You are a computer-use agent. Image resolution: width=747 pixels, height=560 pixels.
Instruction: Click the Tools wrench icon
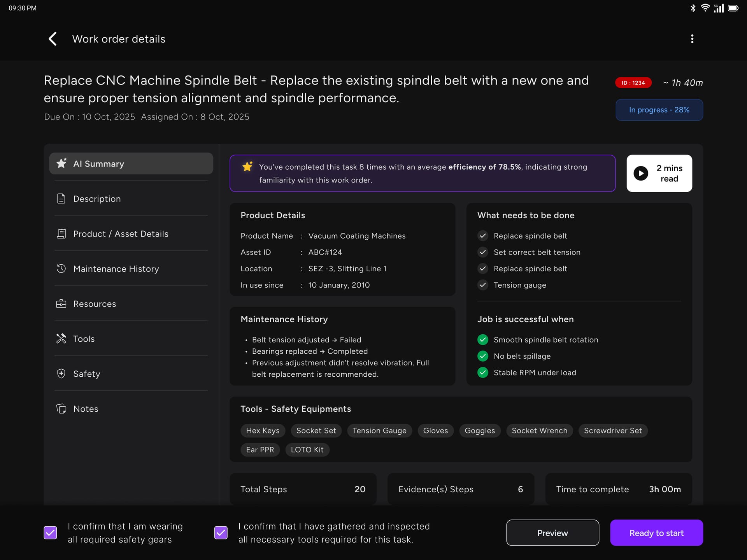point(61,339)
